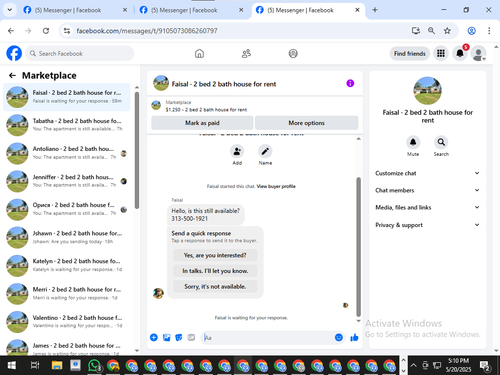Click the browser address bar URL
The width and height of the screenshot is (500, 375).
147,31
